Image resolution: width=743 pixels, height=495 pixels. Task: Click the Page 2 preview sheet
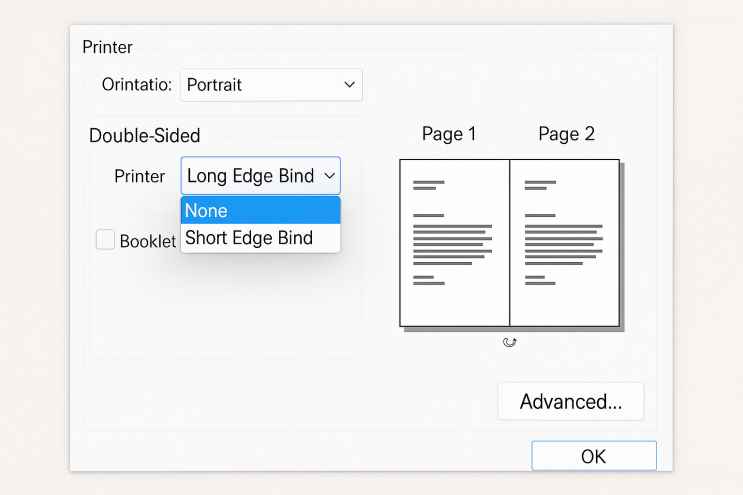click(x=565, y=242)
